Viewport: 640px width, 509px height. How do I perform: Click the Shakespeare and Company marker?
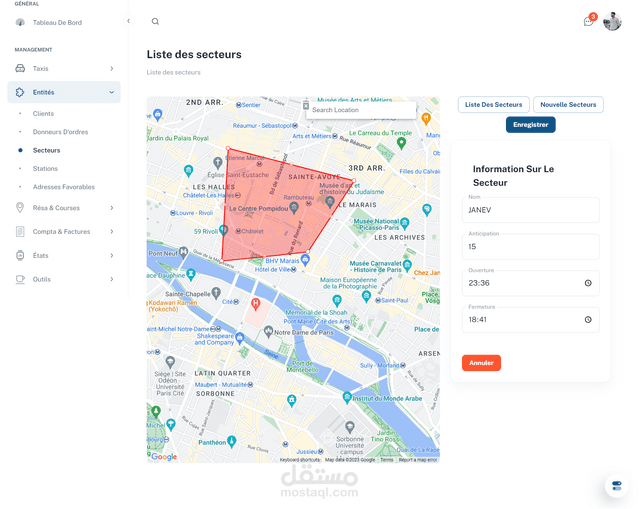240,338
